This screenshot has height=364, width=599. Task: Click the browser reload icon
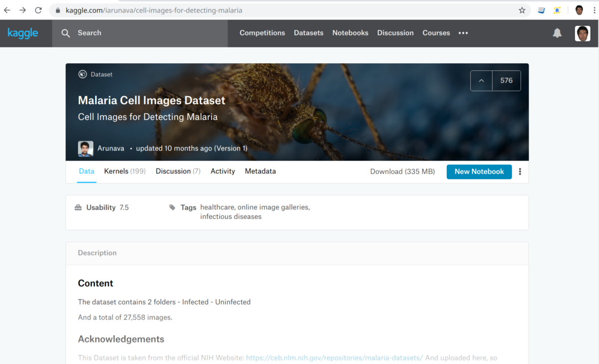[38, 10]
